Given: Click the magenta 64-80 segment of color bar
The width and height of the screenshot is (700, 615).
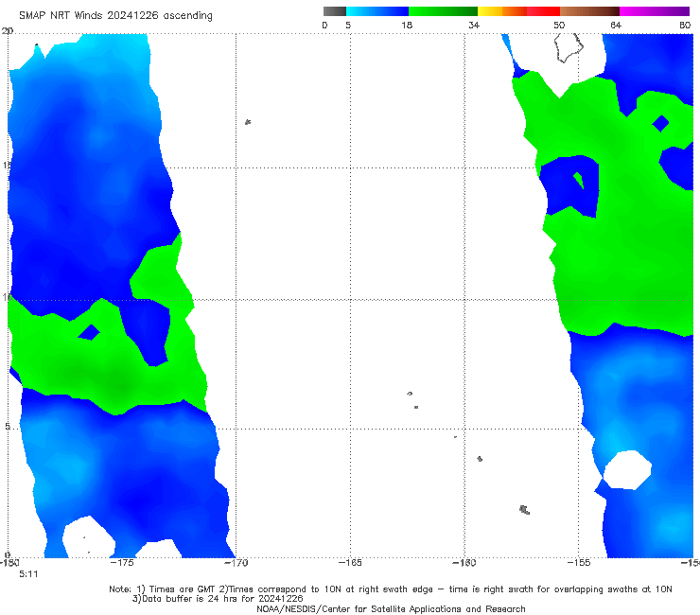Looking at the screenshot, I should (655, 11).
